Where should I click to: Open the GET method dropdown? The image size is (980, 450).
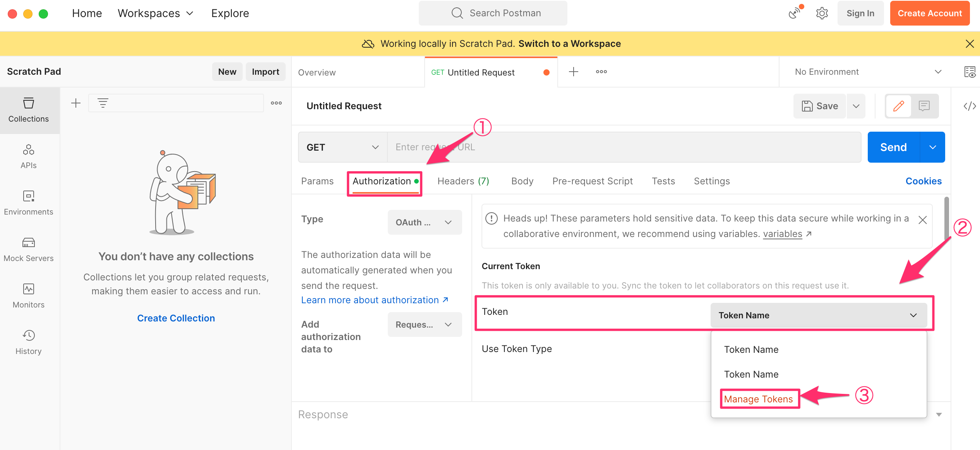(343, 147)
